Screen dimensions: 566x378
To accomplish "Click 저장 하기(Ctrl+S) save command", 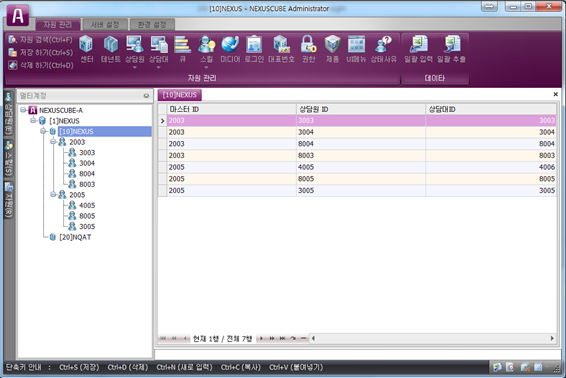I will [x=40, y=53].
